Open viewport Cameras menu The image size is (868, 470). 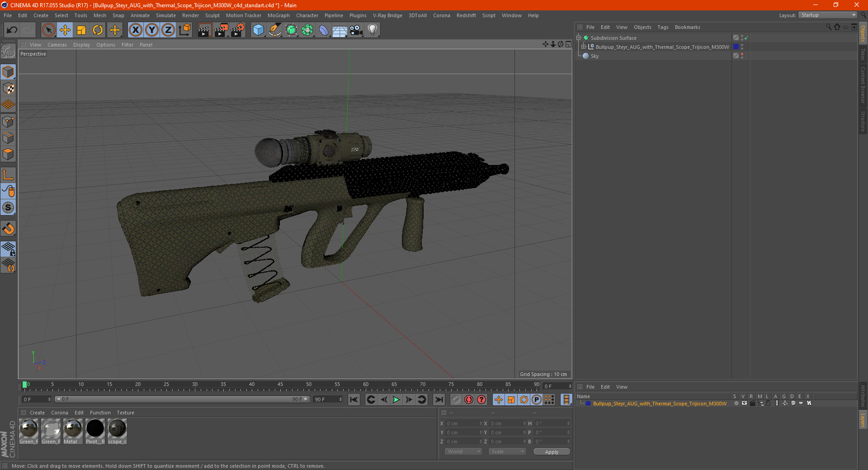tap(57, 45)
